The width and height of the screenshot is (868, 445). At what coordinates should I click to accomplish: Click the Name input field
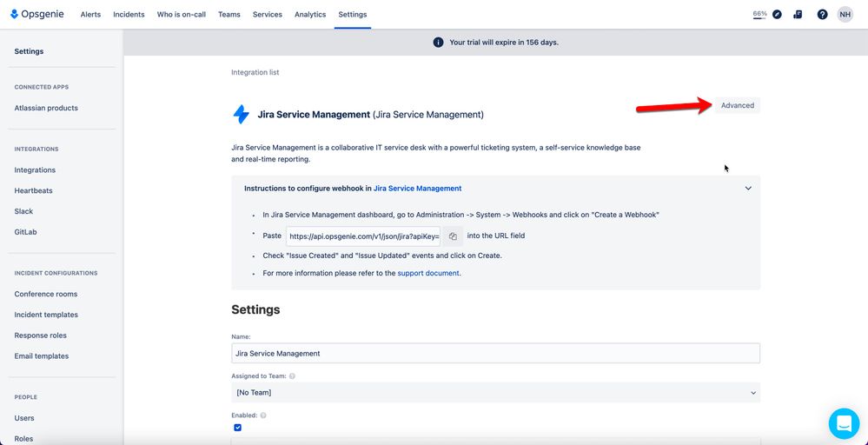tap(495, 353)
